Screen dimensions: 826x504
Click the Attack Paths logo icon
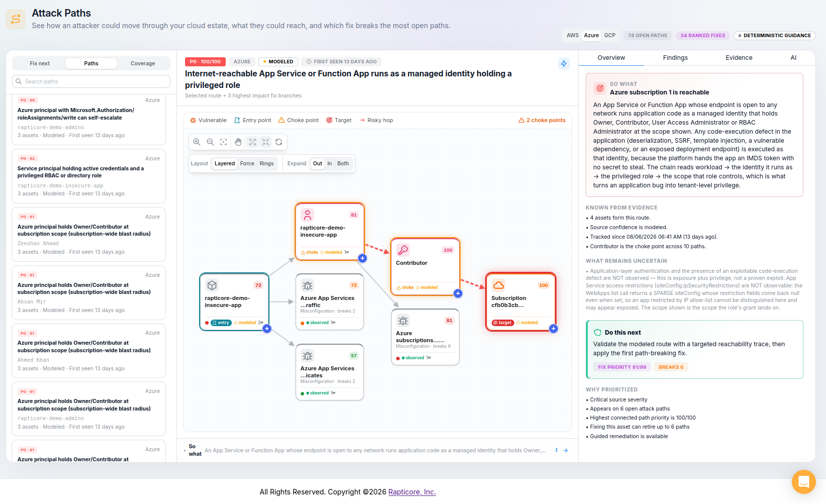(x=16, y=19)
